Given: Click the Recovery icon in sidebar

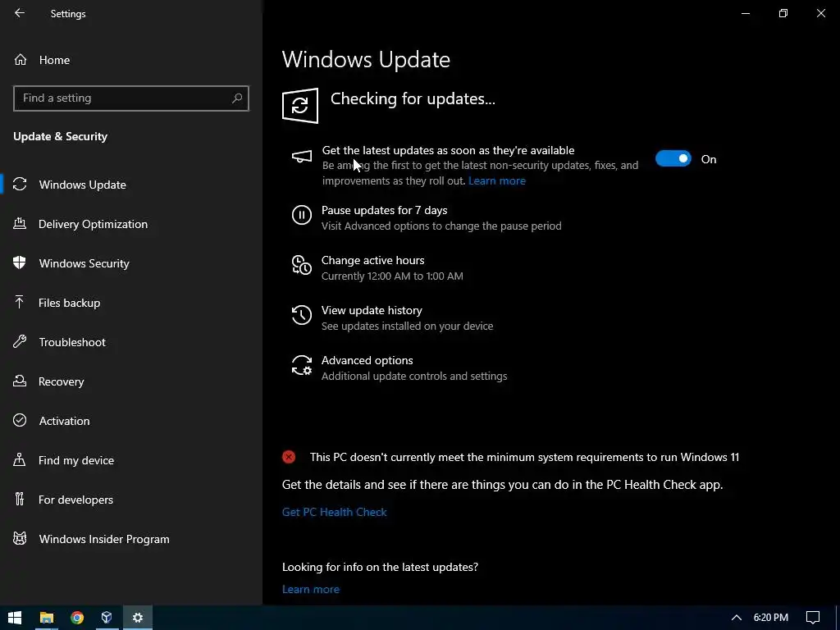Looking at the screenshot, I should [x=20, y=381].
